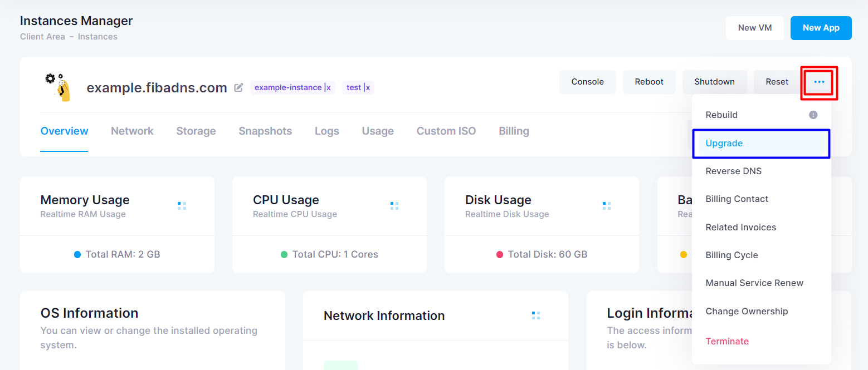868x370 pixels.
Task: Click the New App button
Action: [821, 28]
